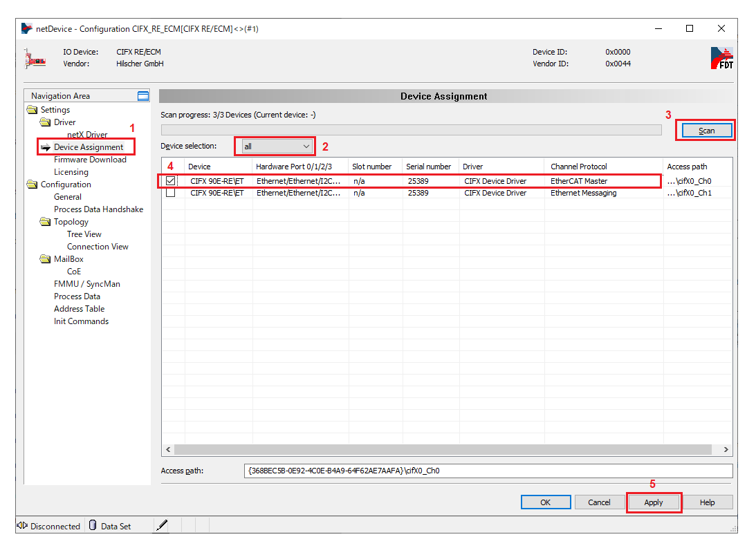
Task: Click the Driver folder in navigation tree
Action: tap(64, 122)
